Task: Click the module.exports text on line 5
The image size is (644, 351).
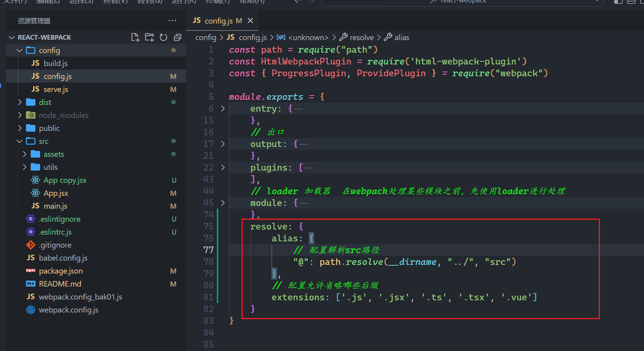Action: click(266, 97)
